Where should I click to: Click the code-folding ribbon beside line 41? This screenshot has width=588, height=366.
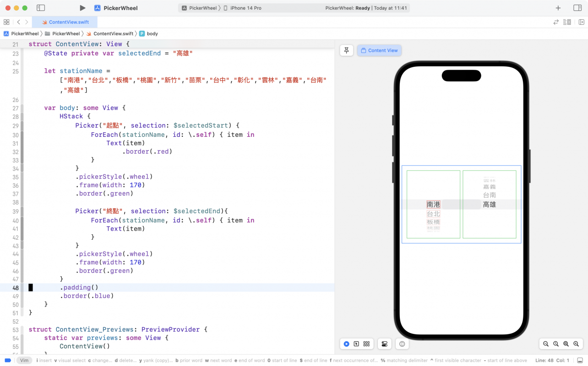pos(22,229)
